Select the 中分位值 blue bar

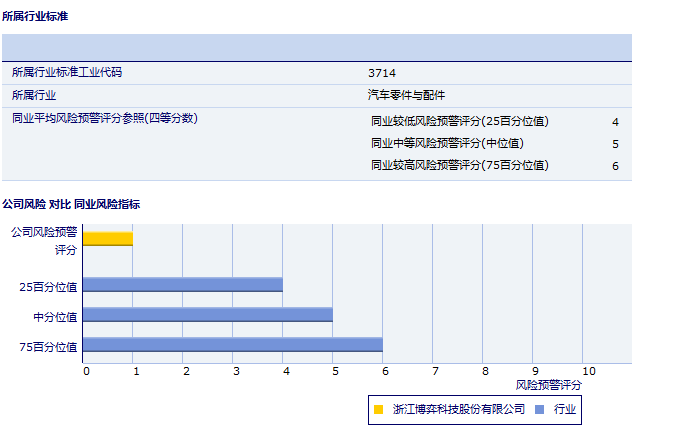207,315
